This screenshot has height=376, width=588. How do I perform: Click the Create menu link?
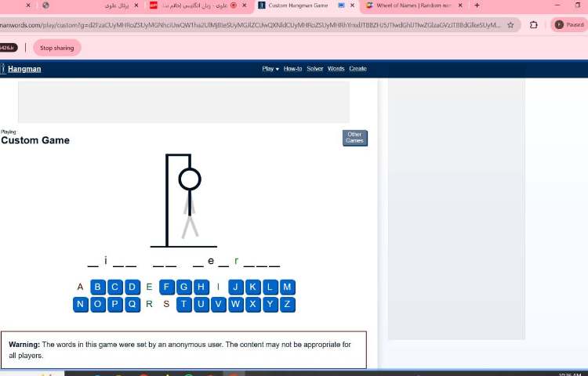[x=358, y=69]
